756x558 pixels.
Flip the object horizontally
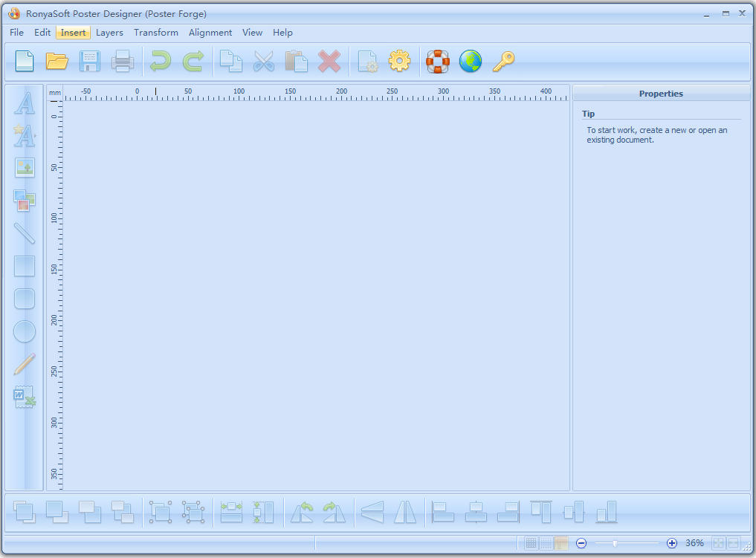click(x=405, y=512)
